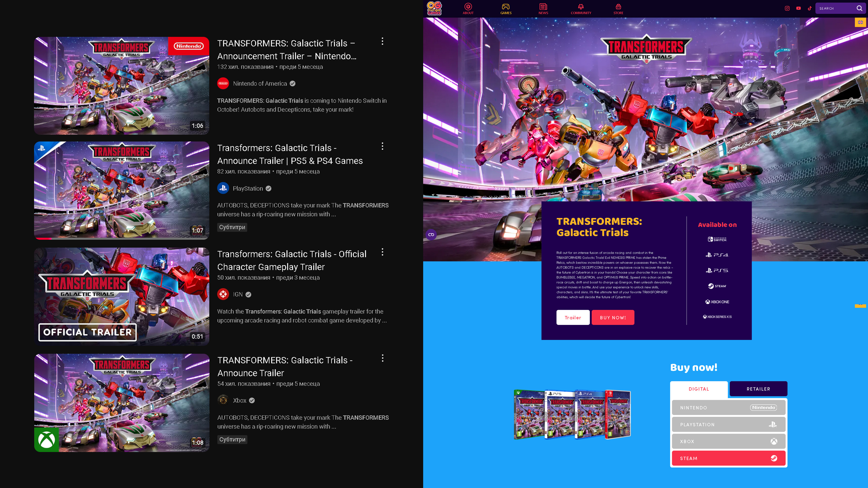Open more options for Character Gameplay Trailer
The width and height of the screenshot is (868, 488).
[382, 252]
